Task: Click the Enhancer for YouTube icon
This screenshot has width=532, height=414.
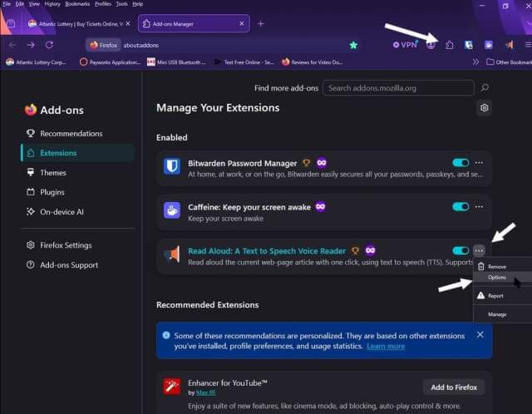Action: [172, 387]
